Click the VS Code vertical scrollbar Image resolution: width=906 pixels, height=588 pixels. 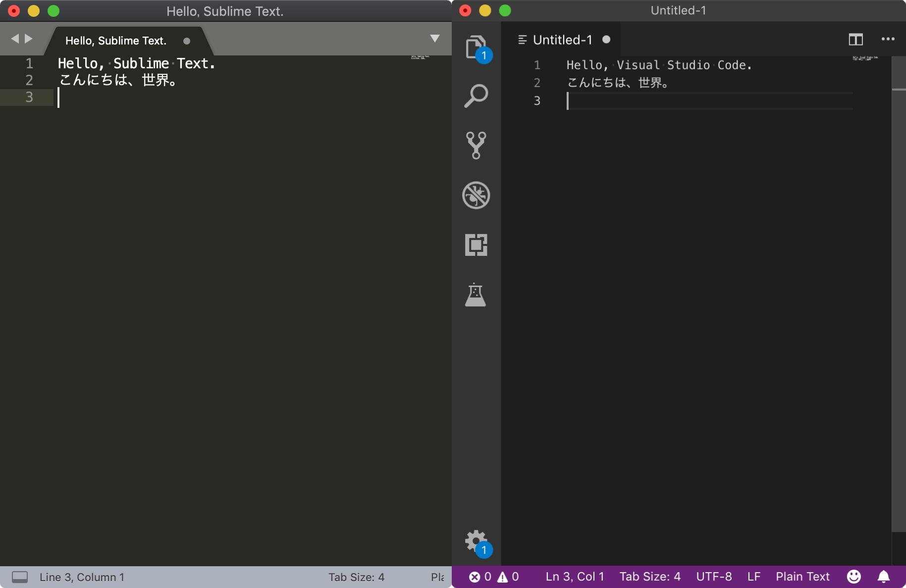(x=899, y=294)
